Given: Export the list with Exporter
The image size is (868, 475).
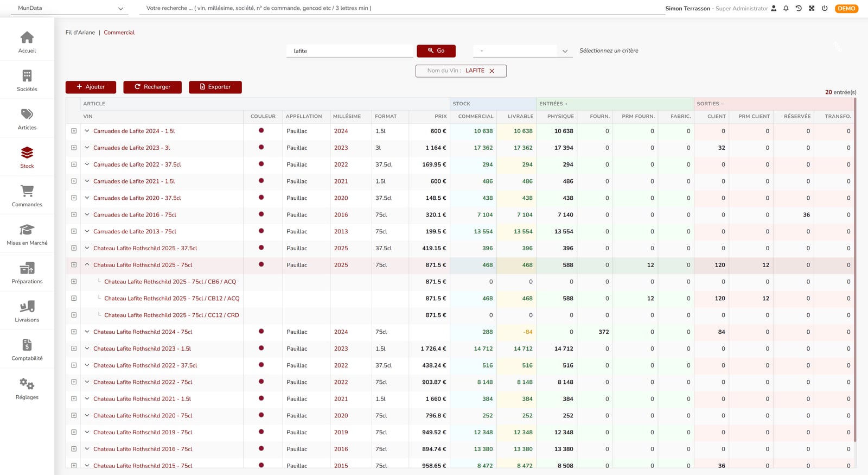Looking at the screenshot, I should pyautogui.click(x=215, y=87).
